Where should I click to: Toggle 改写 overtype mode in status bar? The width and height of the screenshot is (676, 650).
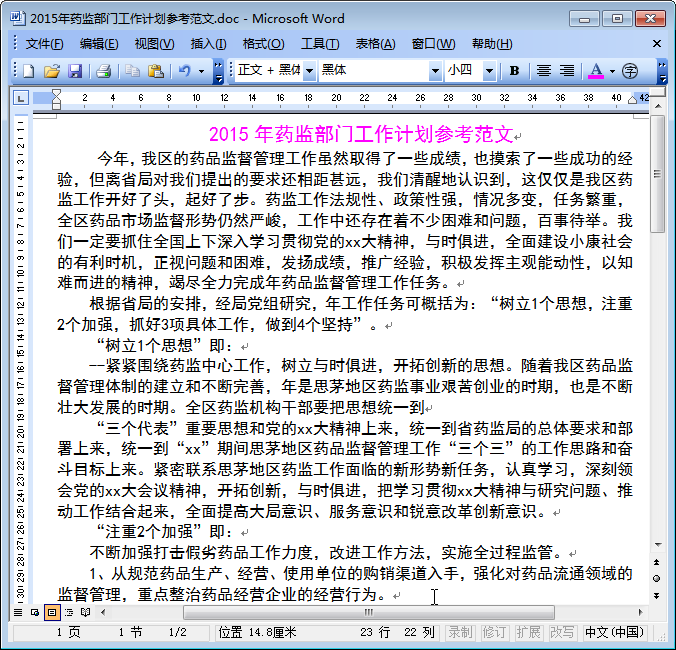coord(562,633)
